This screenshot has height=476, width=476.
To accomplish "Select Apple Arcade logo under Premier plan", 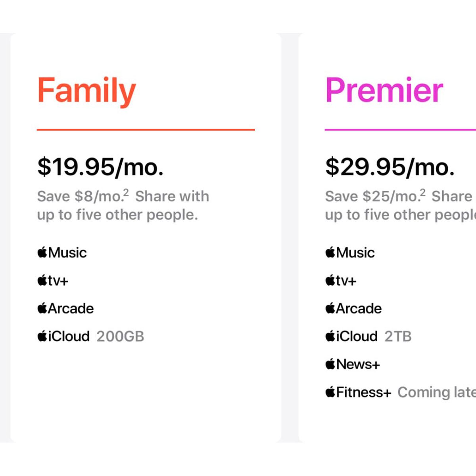I will pyautogui.click(x=353, y=309).
